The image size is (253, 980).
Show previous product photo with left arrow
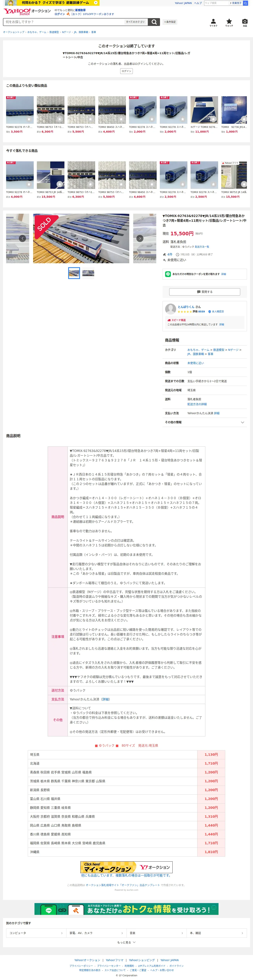22,238
